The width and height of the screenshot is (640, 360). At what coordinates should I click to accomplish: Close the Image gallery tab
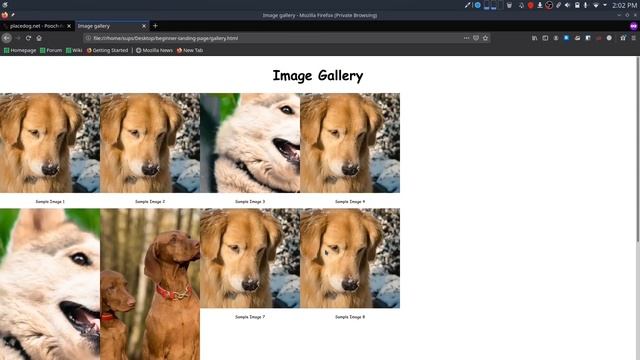(144, 26)
